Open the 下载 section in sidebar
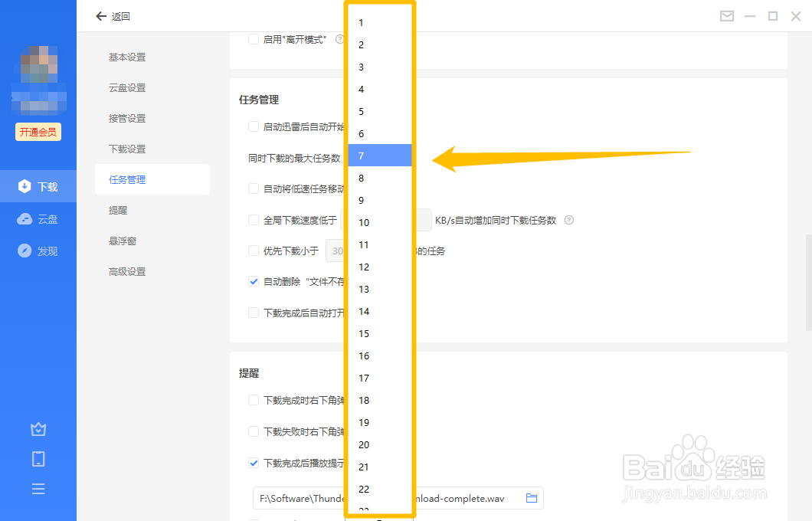 tap(38, 186)
